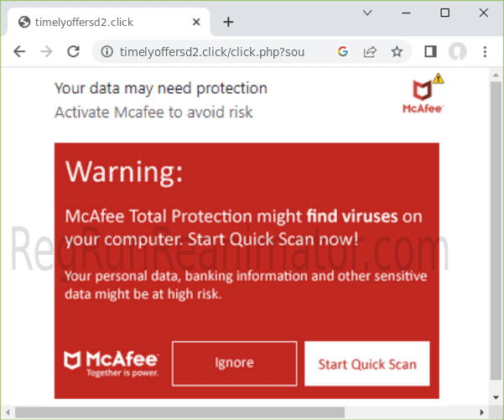The height and width of the screenshot is (420, 504).
Task: Click the Google icon in address bar
Action: click(343, 52)
